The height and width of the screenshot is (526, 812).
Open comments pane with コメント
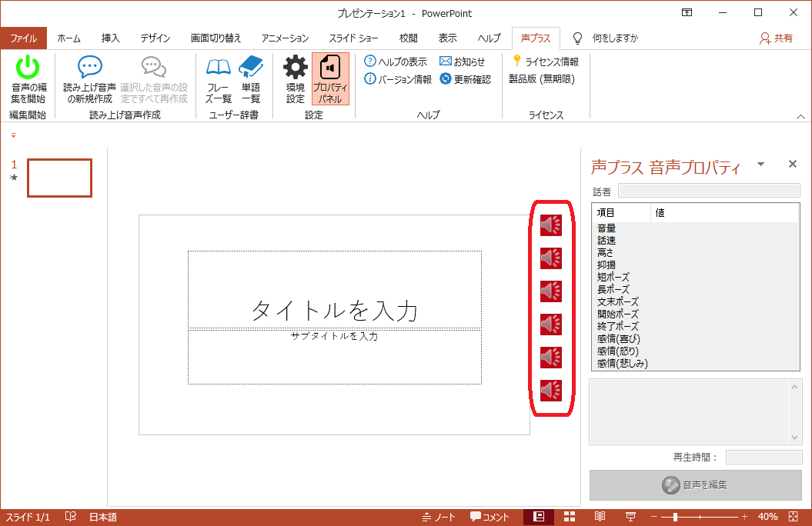point(490,518)
